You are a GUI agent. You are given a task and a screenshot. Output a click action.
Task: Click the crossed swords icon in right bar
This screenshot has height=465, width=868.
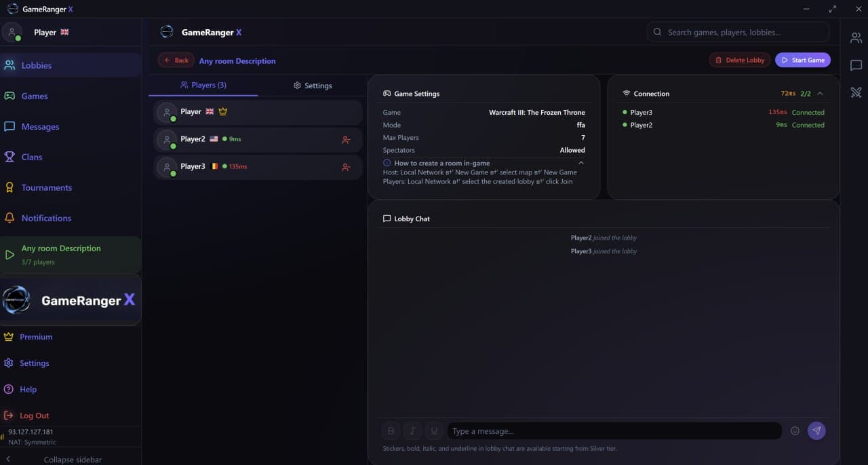856,92
